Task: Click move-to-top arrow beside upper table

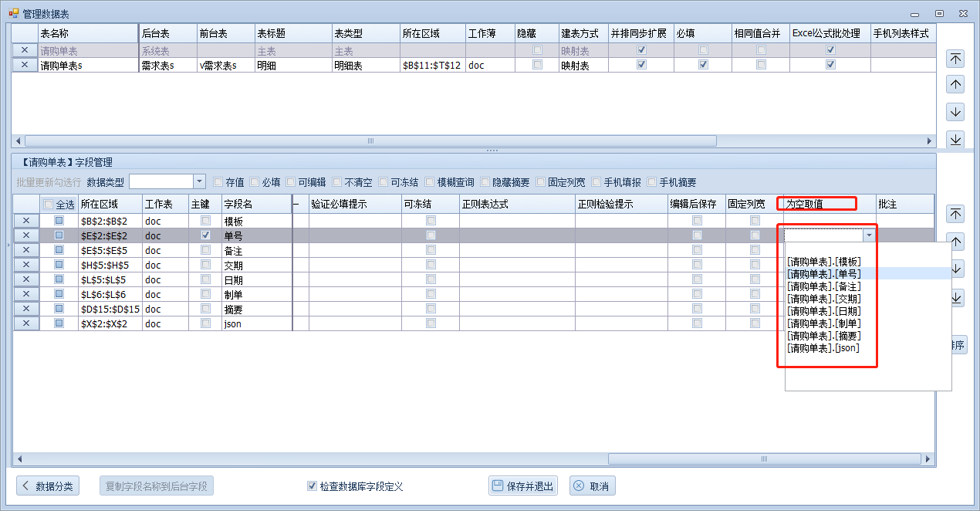Action: tap(955, 59)
